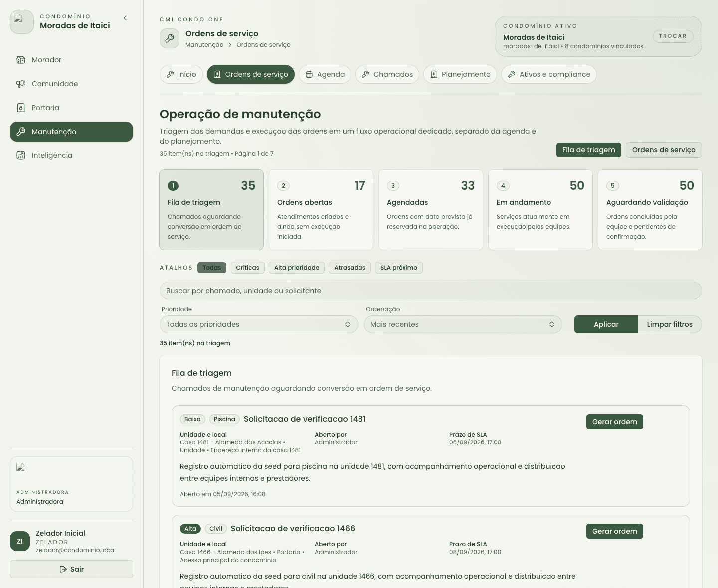
Task: Open the Ordenação dropdown
Action: click(x=463, y=324)
